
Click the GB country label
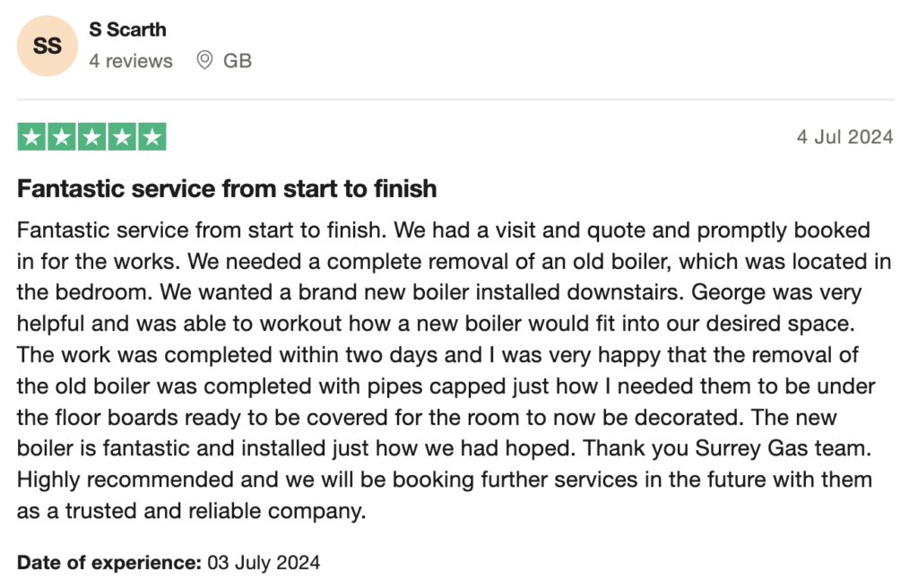coord(238,61)
